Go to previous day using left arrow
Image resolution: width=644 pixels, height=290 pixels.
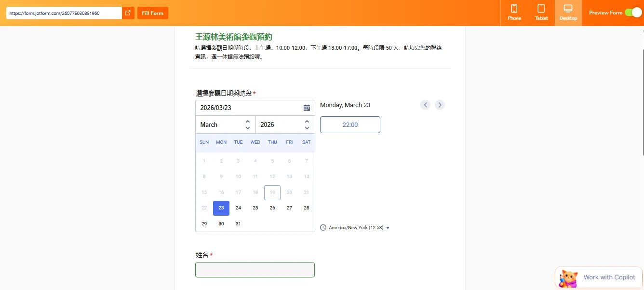tap(425, 105)
